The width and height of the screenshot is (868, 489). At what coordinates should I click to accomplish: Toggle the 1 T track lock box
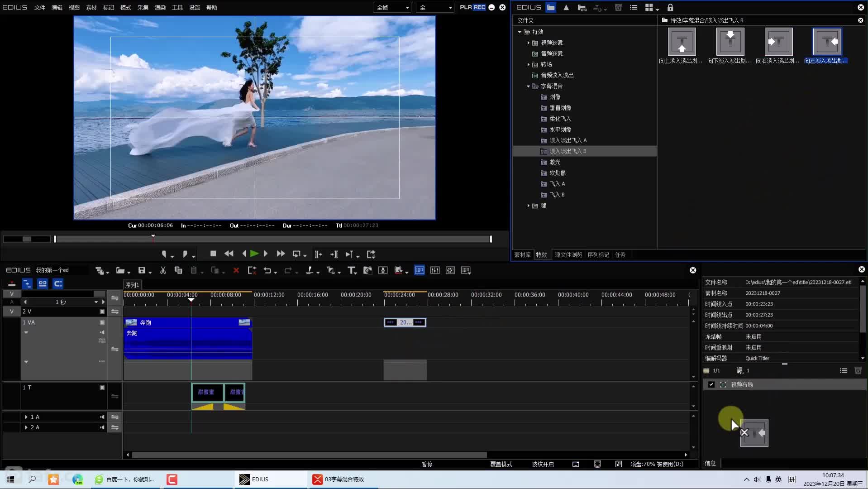[102, 388]
